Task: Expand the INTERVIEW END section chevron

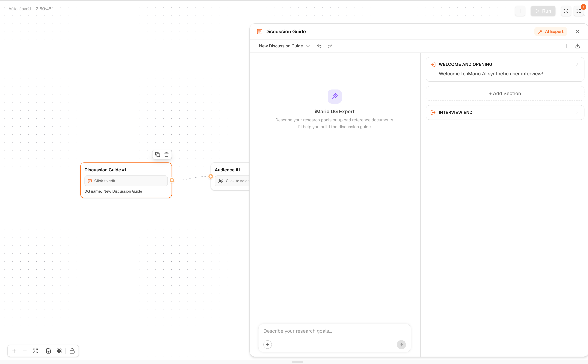Action: tap(577, 112)
